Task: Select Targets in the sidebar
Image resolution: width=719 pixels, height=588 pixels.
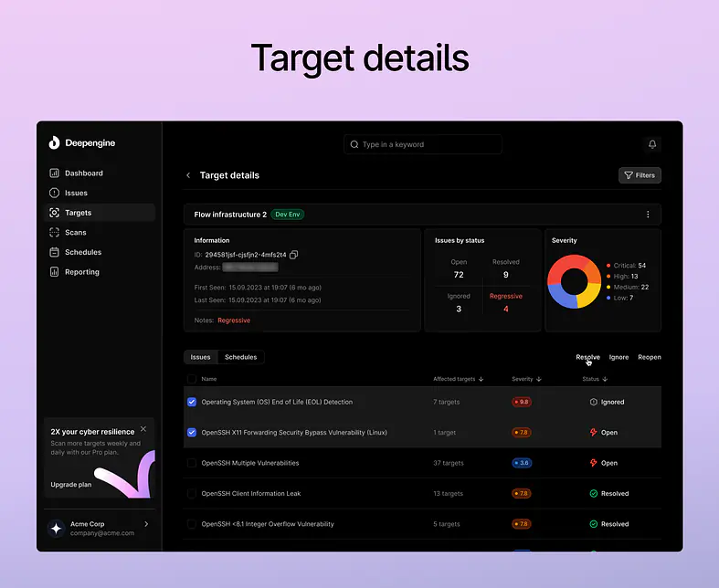Action: pos(100,213)
